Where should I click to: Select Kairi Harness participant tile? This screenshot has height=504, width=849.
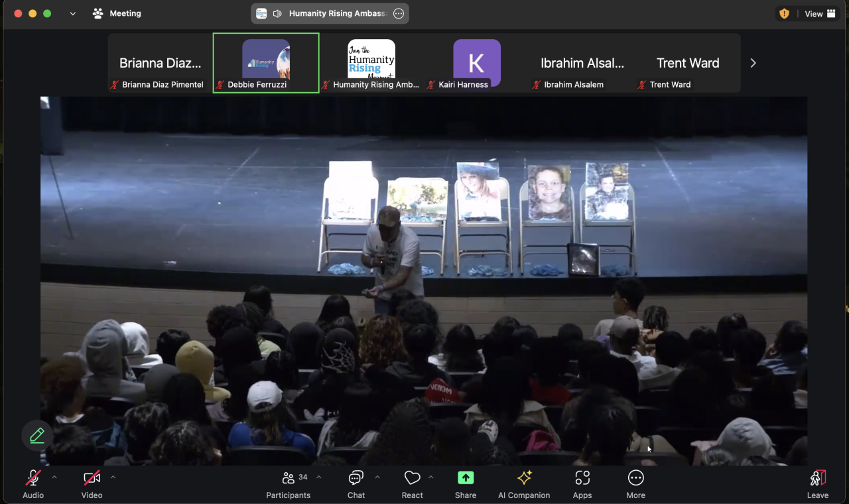[477, 63]
